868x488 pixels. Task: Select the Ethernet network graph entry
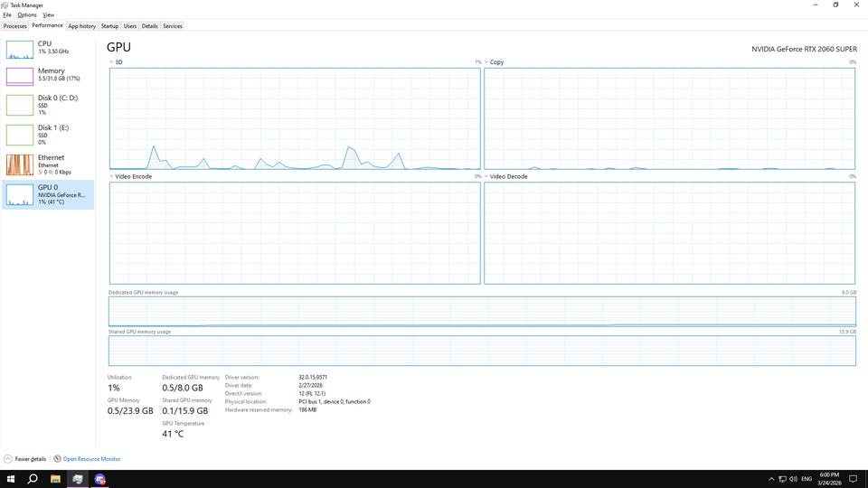coord(48,164)
